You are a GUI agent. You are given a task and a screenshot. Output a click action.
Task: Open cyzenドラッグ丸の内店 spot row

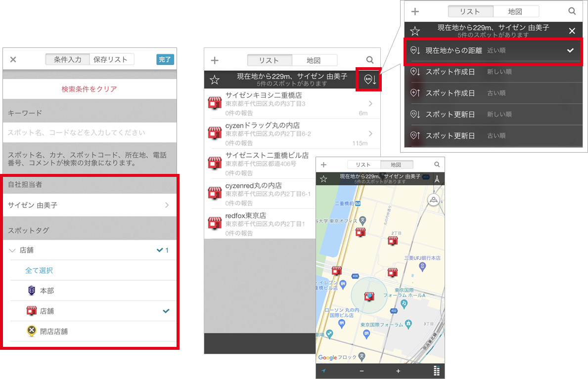[292, 134]
